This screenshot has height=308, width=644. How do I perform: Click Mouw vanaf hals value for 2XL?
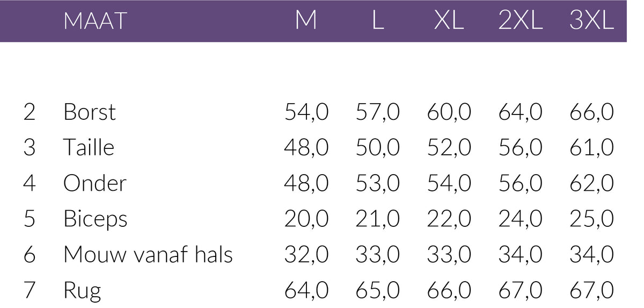(520, 254)
